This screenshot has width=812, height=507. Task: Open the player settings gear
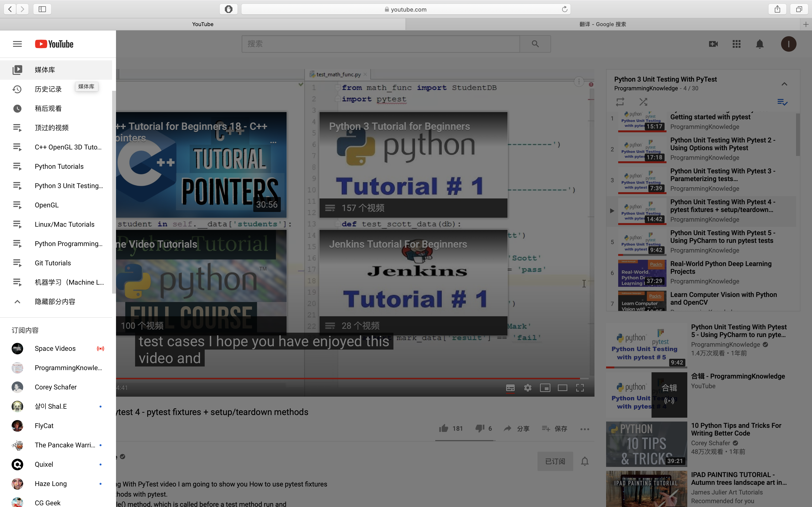[528, 388]
